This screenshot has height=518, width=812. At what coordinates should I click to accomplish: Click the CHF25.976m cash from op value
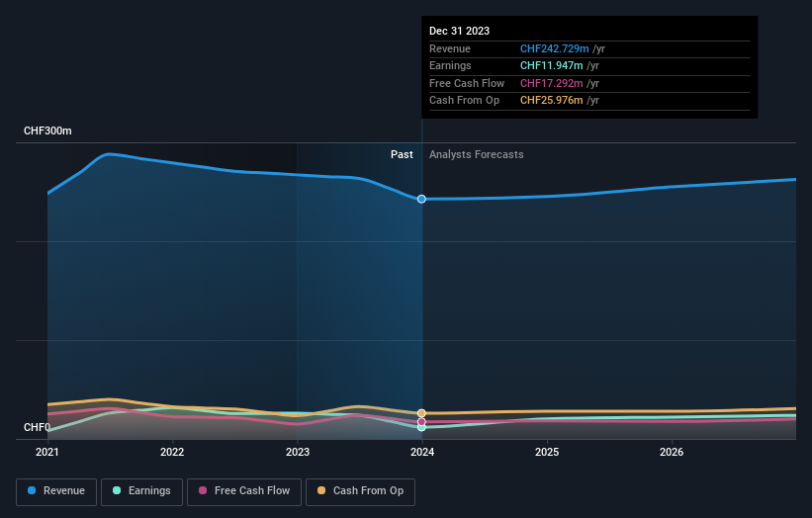(552, 101)
